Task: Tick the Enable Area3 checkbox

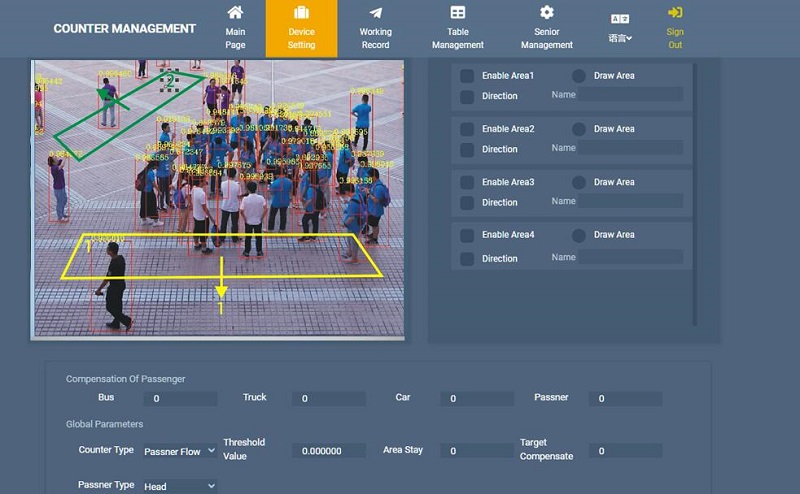Action: click(467, 182)
